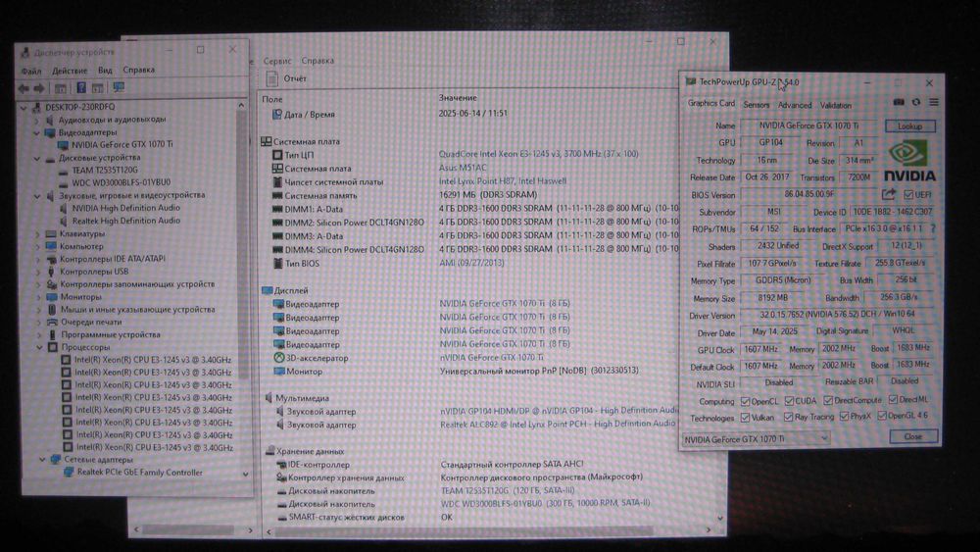The width and height of the screenshot is (980, 552).
Task: Click Device Manager vertical scrollbar down arrow
Action: point(245,475)
